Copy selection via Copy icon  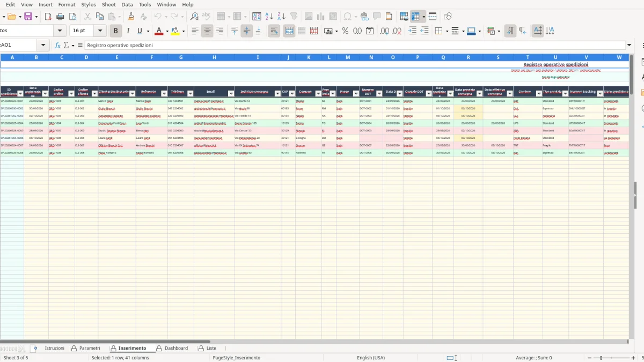[x=100, y=17]
